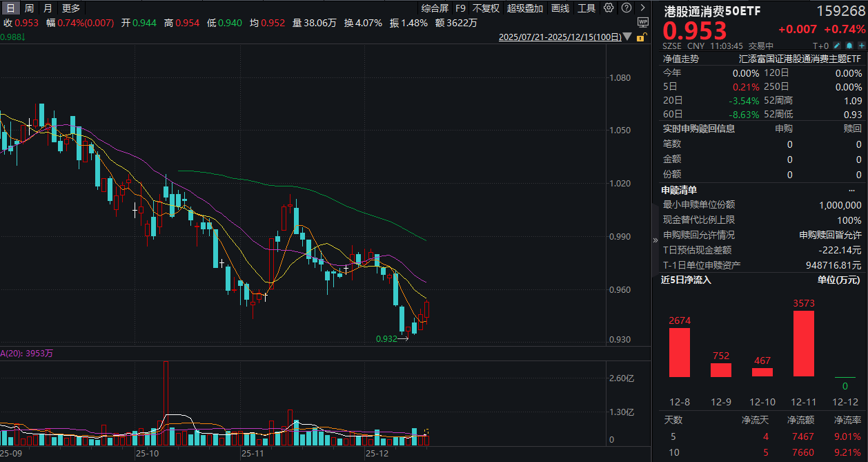
Task: Collapse the right side panel with arrow handle
Action: point(655,240)
